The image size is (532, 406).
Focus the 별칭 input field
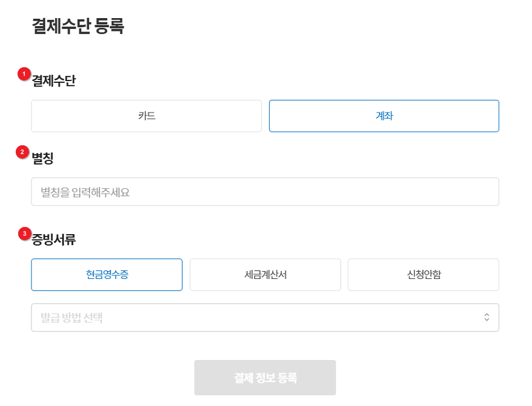pos(265,192)
